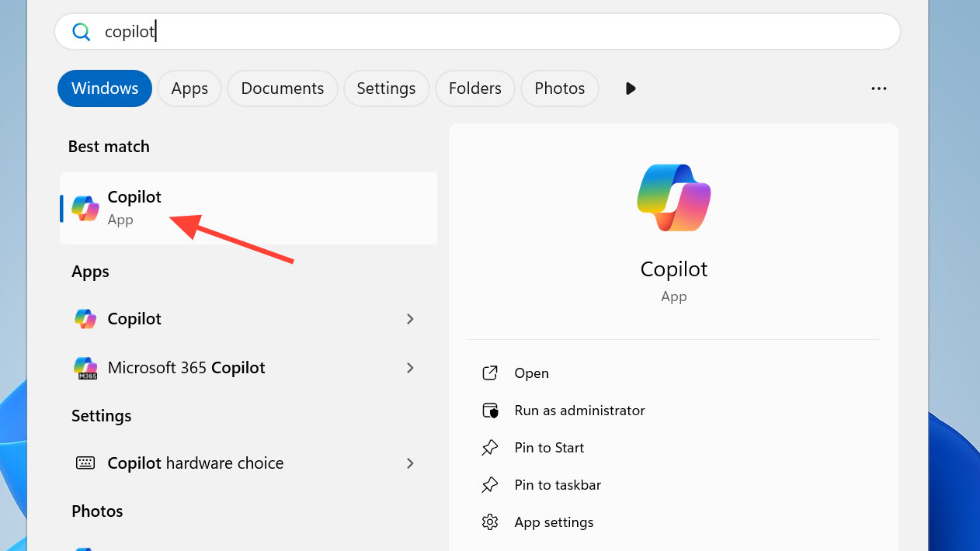The width and height of the screenshot is (980, 551).
Task: Click the Pin to taskbar pin icon
Action: [489, 485]
